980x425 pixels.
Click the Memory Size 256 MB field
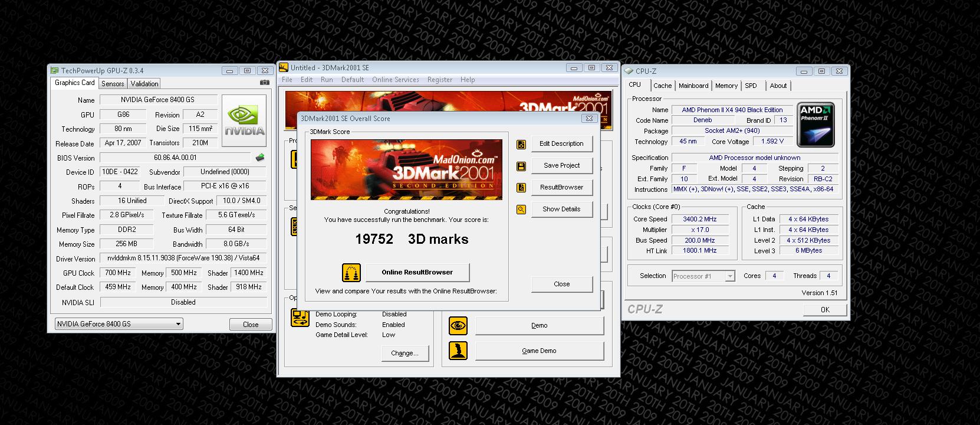click(126, 244)
